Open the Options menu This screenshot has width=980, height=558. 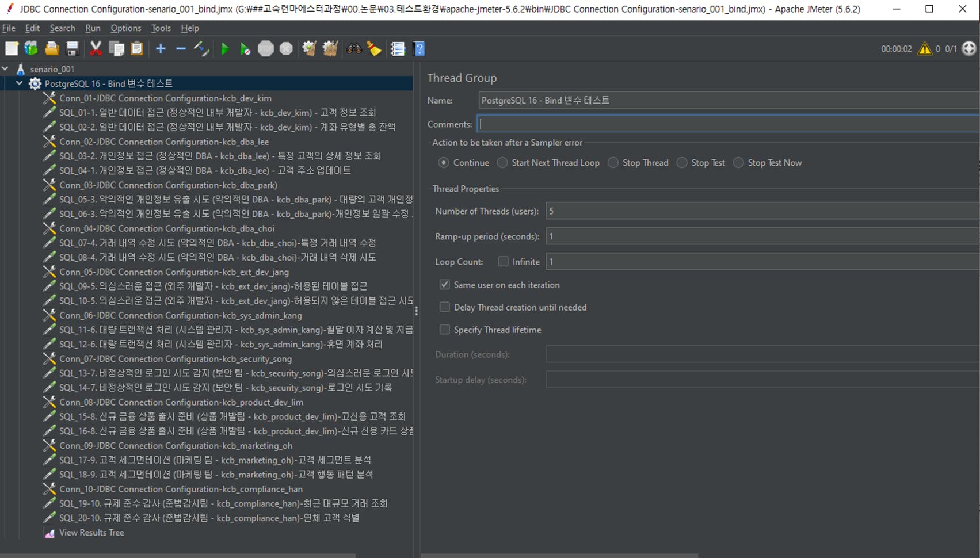pyautogui.click(x=125, y=28)
